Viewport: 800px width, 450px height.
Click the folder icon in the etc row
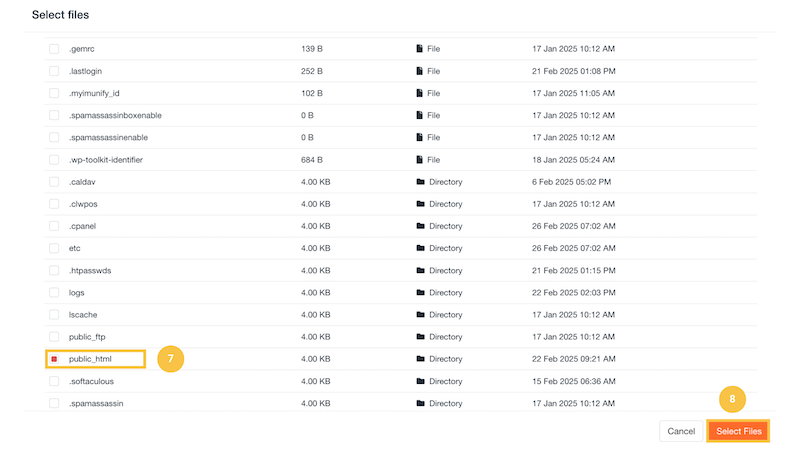point(421,248)
